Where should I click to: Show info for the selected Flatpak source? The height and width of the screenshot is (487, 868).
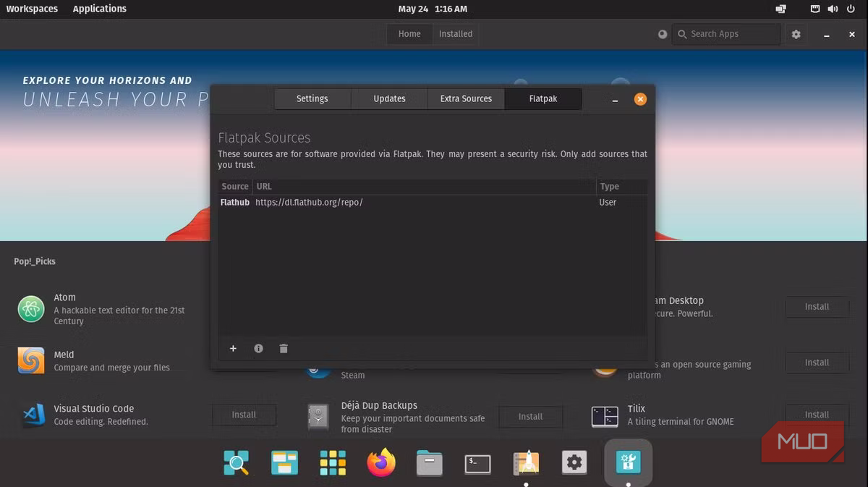coord(258,349)
